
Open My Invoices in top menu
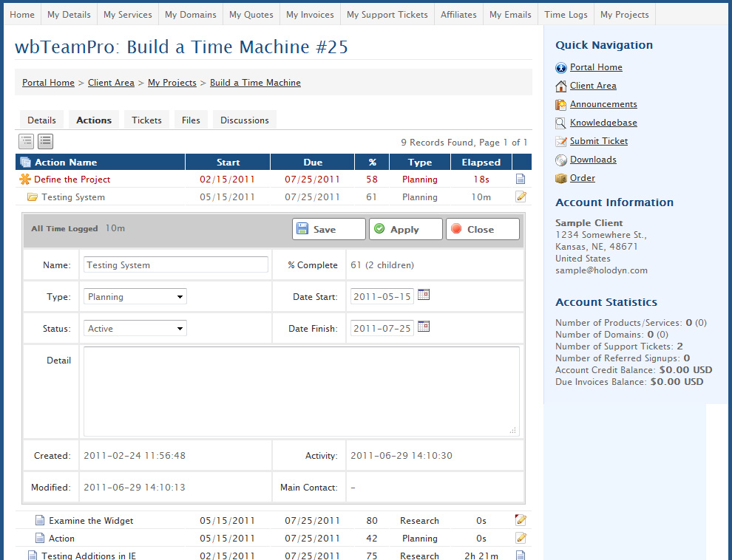tap(310, 15)
